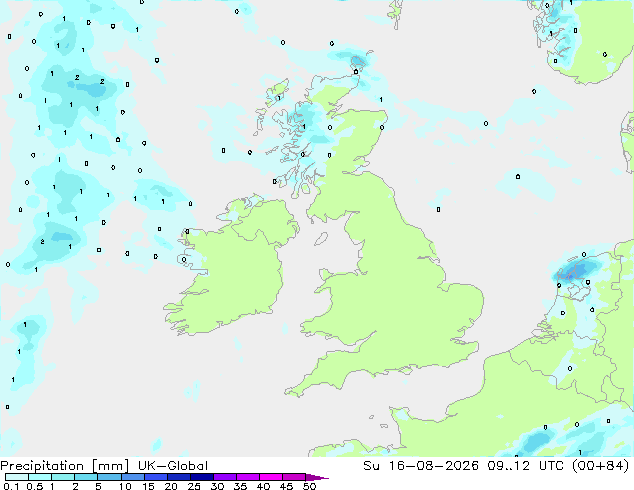Pick the 35–40 mm violet legend swatch

point(248,477)
